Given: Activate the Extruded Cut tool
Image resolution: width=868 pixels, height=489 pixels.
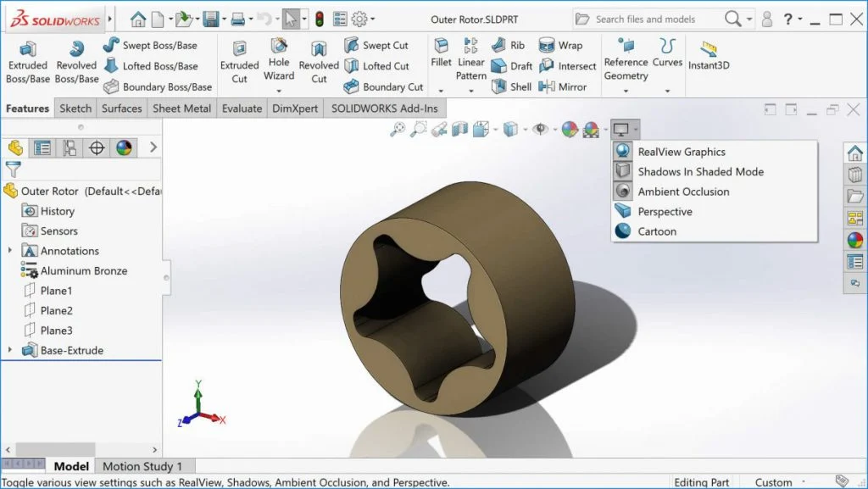Looking at the screenshot, I should [x=239, y=62].
